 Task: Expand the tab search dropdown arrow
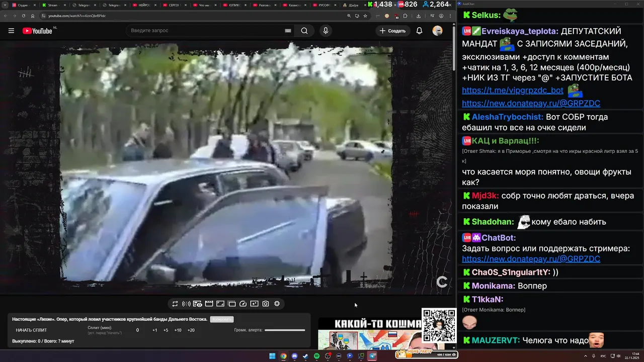pyautogui.click(x=5, y=5)
